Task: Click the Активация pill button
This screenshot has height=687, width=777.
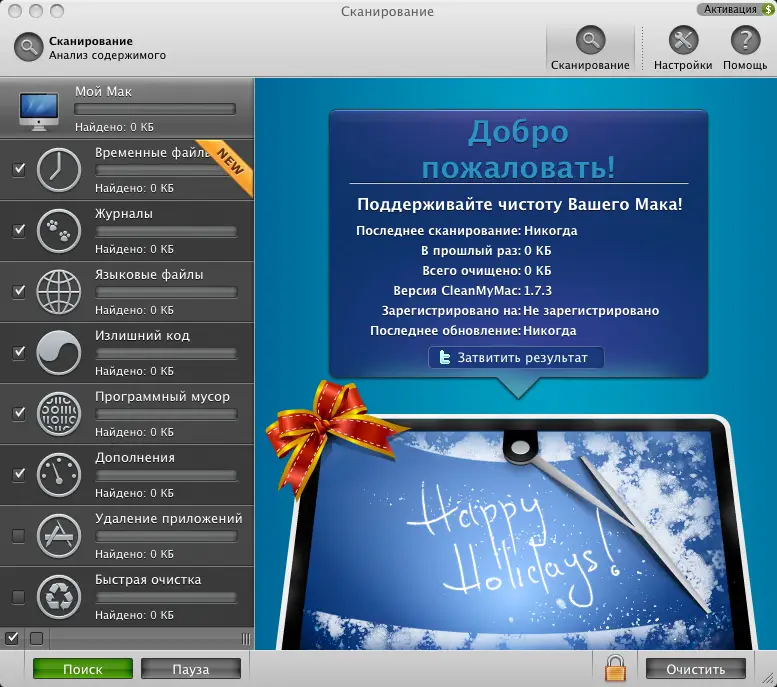Action: point(736,9)
